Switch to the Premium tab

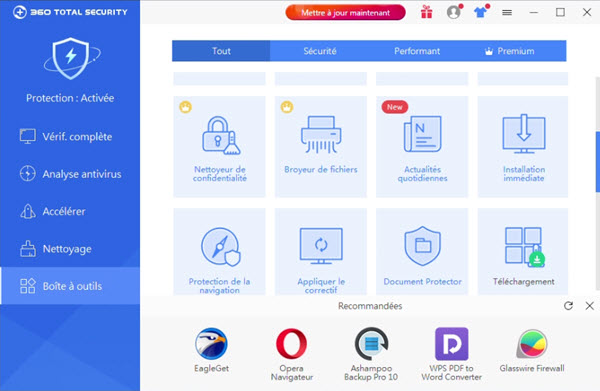pos(510,51)
